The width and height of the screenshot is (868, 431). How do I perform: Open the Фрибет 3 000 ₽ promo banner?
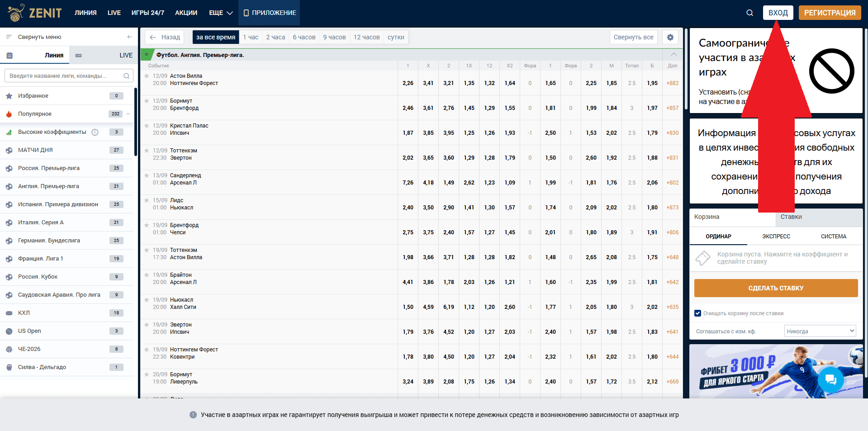(x=776, y=371)
